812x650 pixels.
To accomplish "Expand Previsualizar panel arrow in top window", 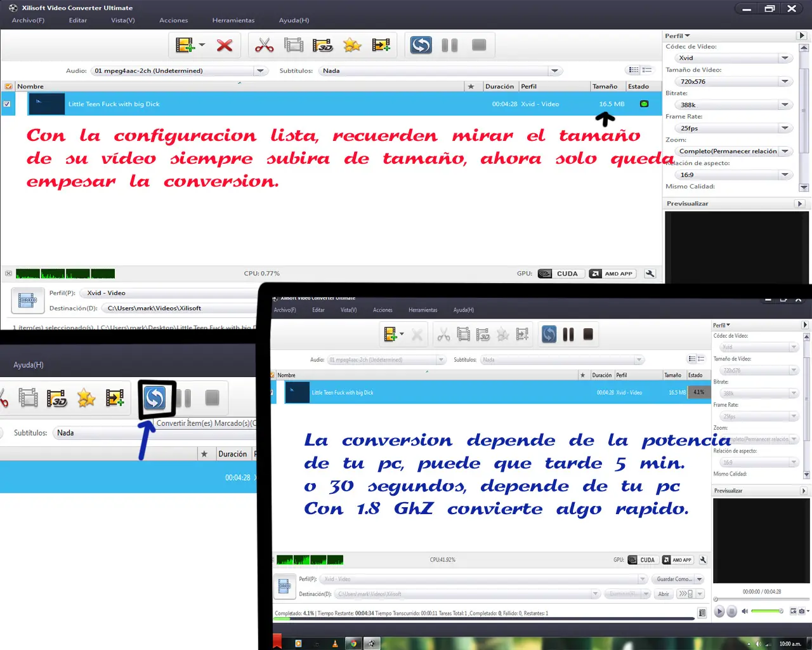I will tap(800, 204).
